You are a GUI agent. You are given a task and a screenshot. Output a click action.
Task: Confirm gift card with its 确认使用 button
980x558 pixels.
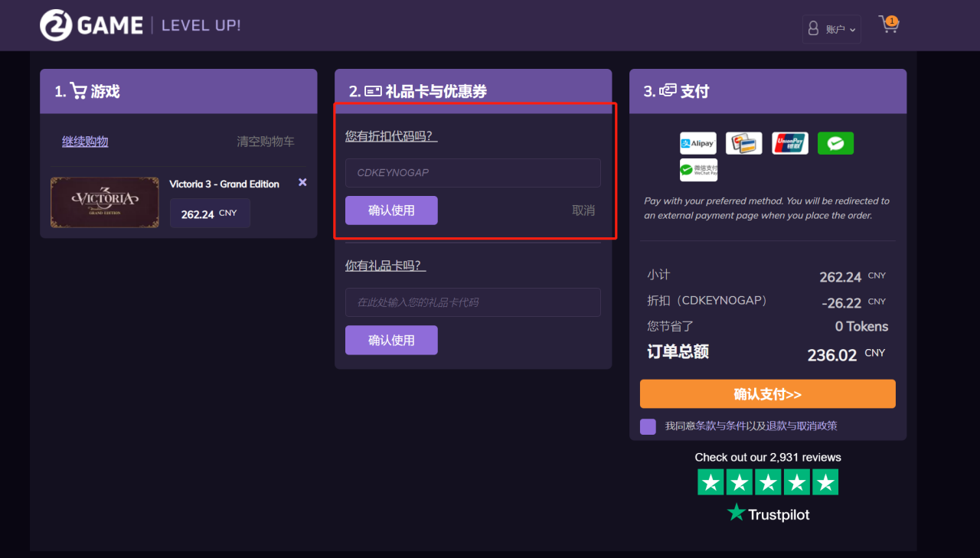tap(391, 340)
